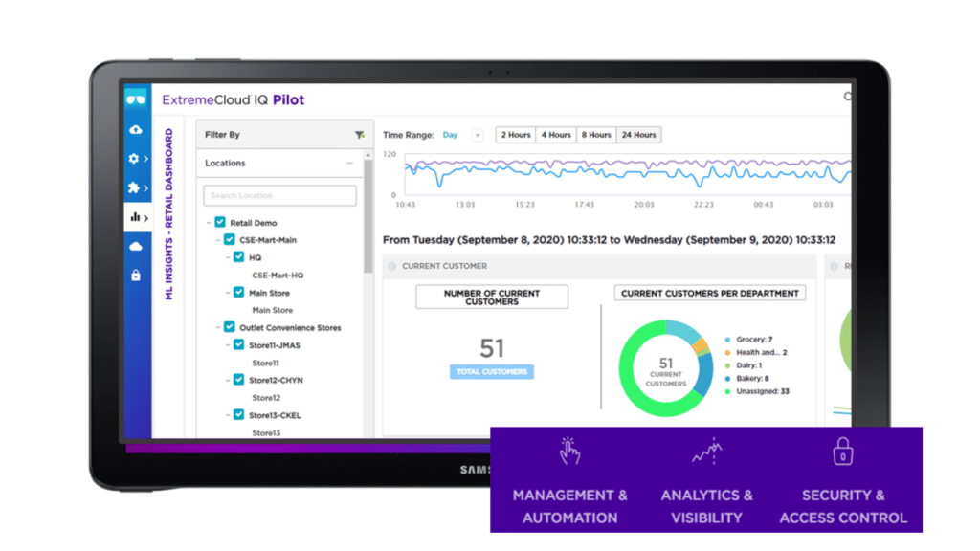980x551 pixels.
Task: Uncheck the Main Store checkbox
Action: [x=238, y=292]
